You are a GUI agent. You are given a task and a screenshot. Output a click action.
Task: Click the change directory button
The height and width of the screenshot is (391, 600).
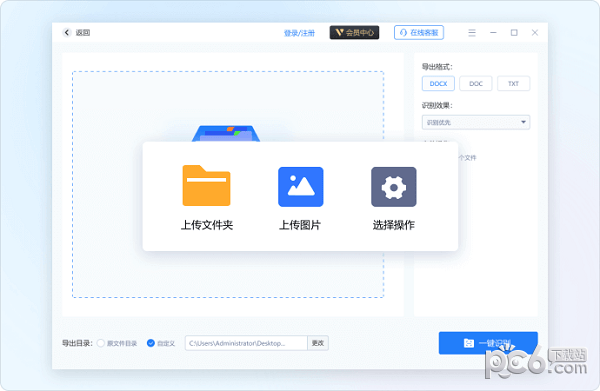318,343
